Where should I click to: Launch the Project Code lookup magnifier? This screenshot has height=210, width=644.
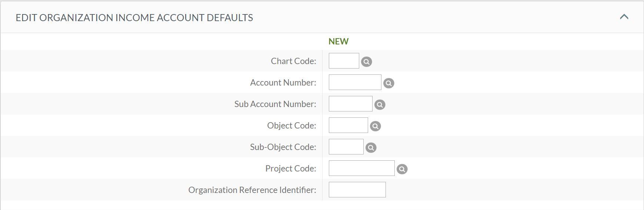[402, 169]
